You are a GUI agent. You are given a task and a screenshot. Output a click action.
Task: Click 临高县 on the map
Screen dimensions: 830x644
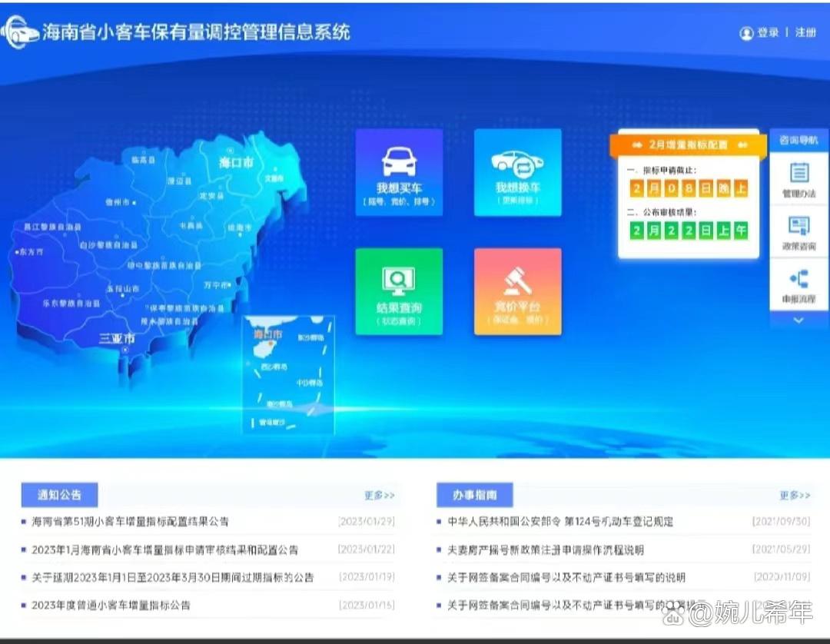[143, 159]
